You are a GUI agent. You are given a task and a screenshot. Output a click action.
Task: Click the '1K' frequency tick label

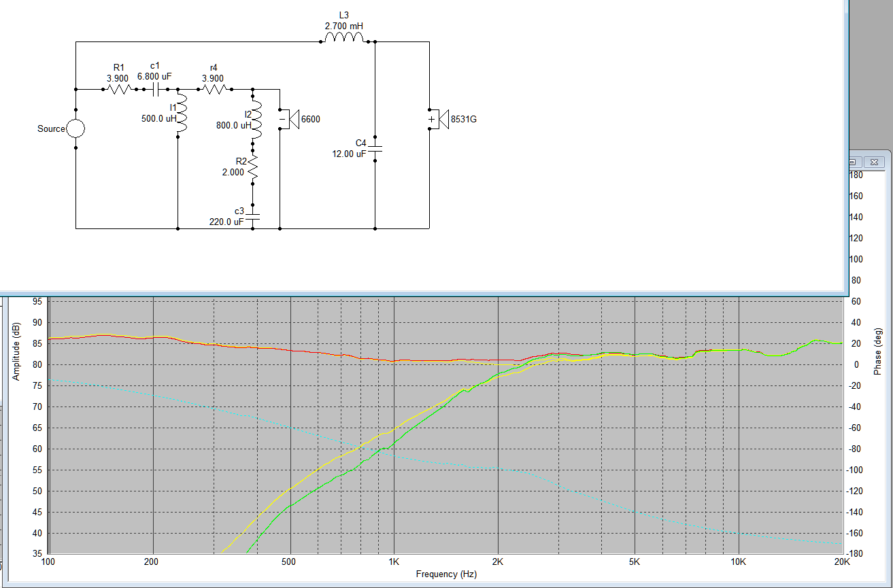(394, 562)
